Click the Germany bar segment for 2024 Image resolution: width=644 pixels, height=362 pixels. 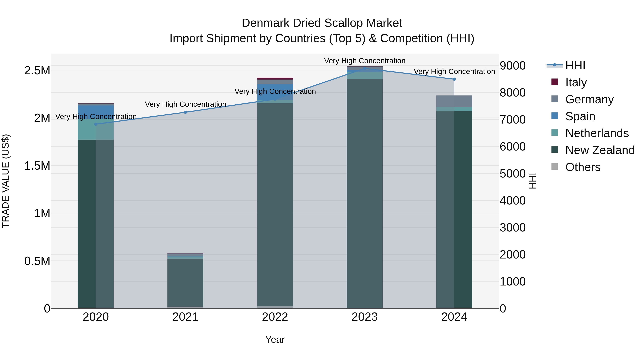point(454,101)
